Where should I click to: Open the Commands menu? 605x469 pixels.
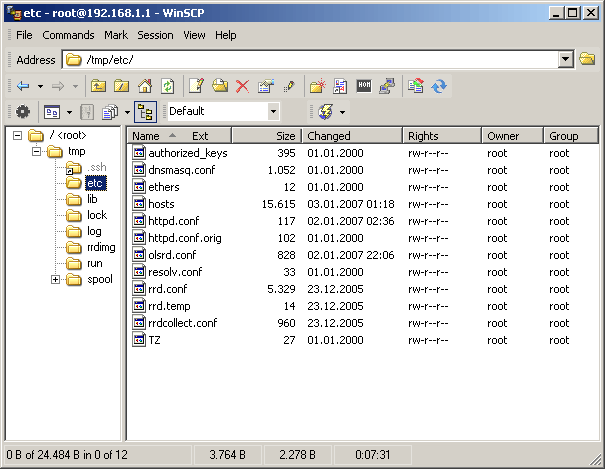pyautogui.click(x=68, y=35)
